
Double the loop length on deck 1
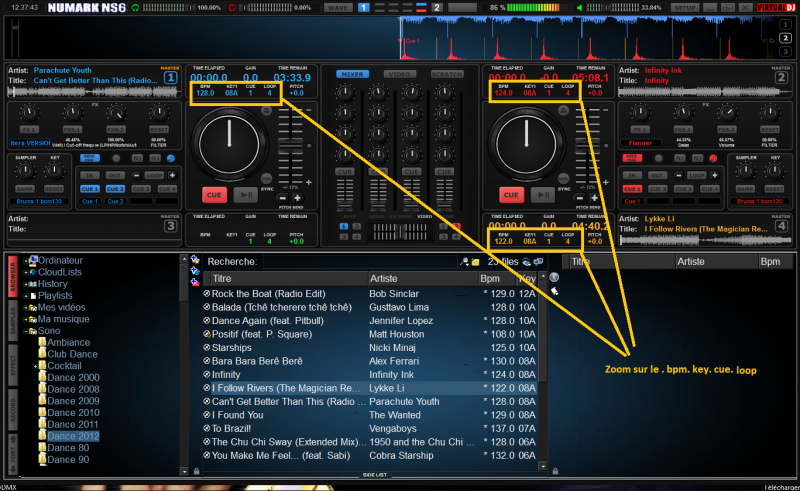[x=172, y=176]
